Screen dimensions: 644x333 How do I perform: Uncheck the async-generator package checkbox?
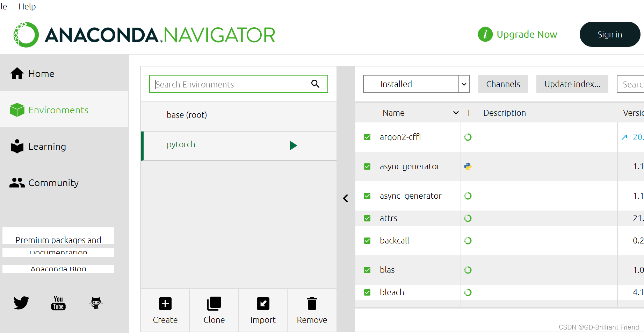click(x=367, y=166)
